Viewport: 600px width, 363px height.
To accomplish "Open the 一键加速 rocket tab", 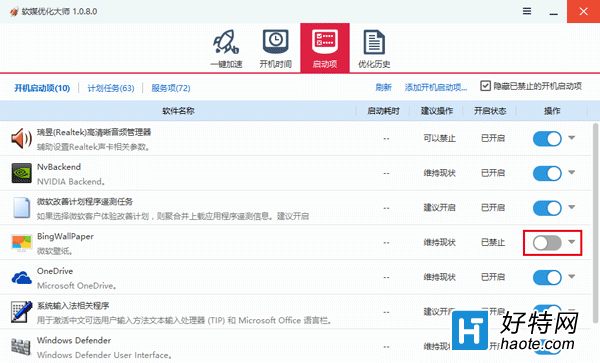I will tap(226, 49).
